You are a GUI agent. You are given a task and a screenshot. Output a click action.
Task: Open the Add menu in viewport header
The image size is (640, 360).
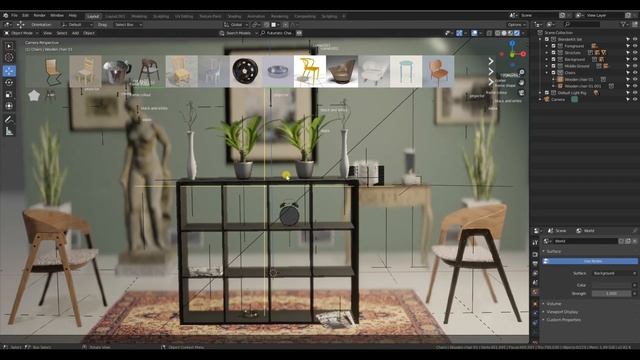(x=75, y=33)
